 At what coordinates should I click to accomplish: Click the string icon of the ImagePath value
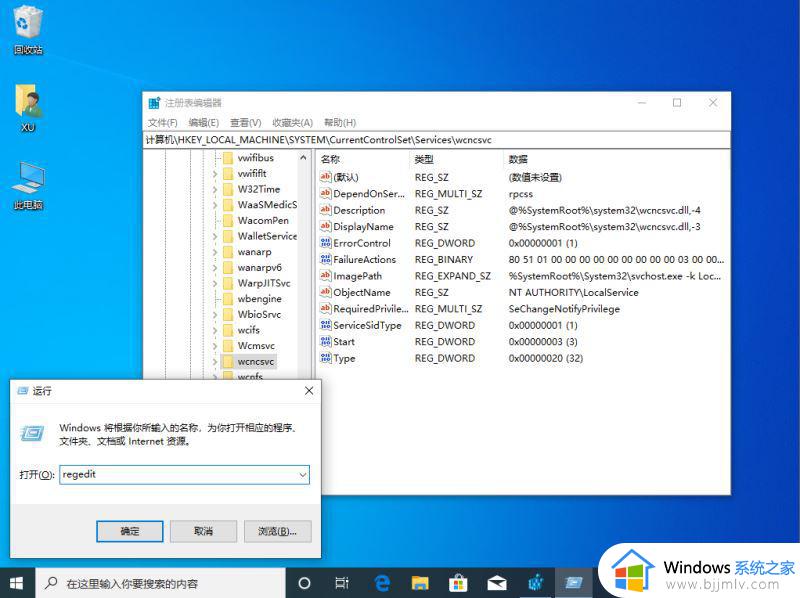(326, 276)
